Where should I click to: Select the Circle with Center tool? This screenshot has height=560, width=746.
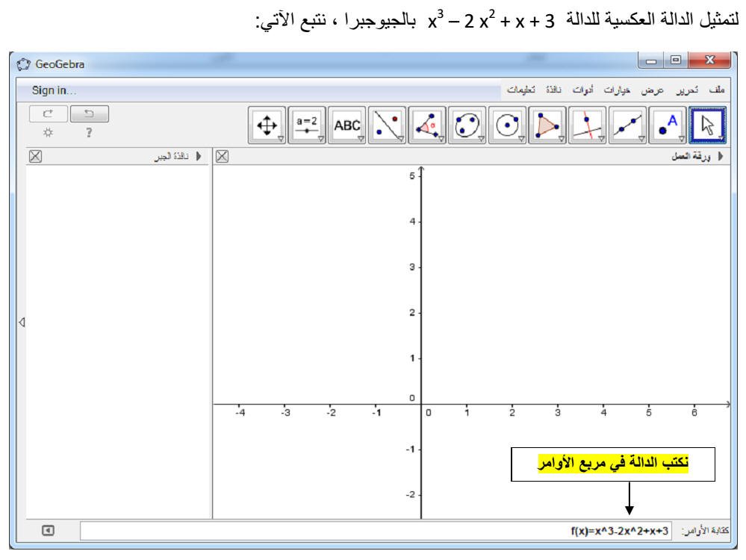coord(507,125)
